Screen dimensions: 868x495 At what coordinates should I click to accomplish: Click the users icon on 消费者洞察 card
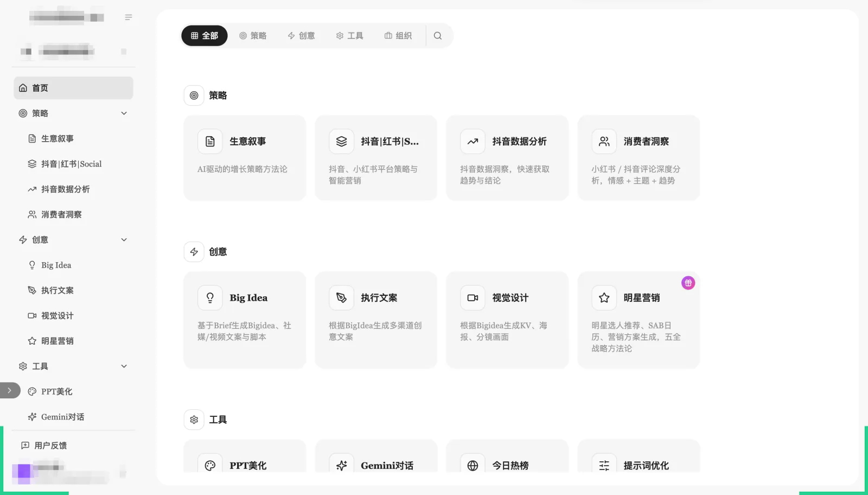604,142
